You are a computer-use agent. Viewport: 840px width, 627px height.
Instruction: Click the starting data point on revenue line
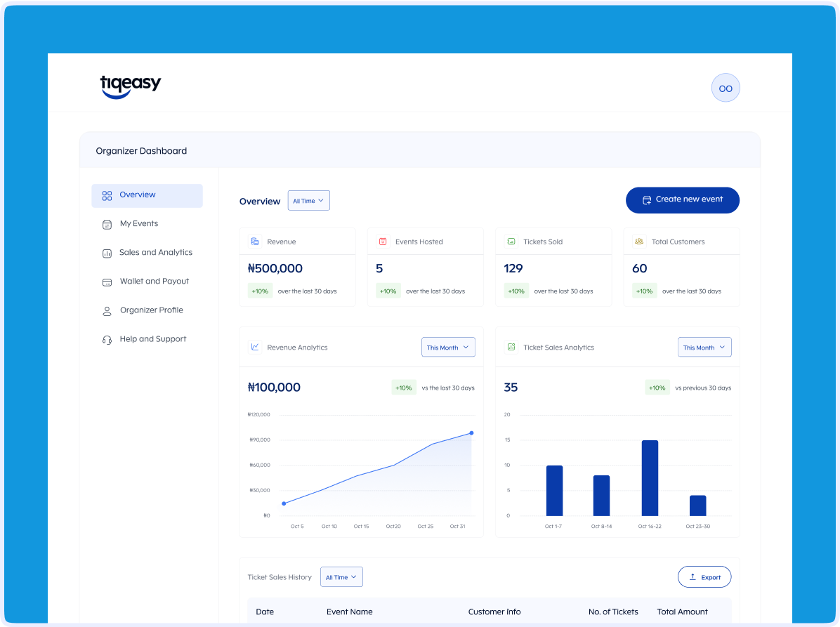coord(284,503)
